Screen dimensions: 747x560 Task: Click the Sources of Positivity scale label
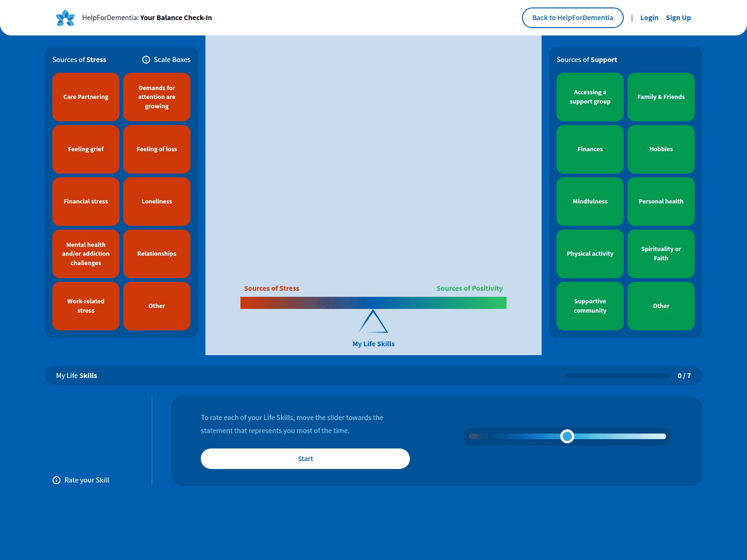click(470, 288)
